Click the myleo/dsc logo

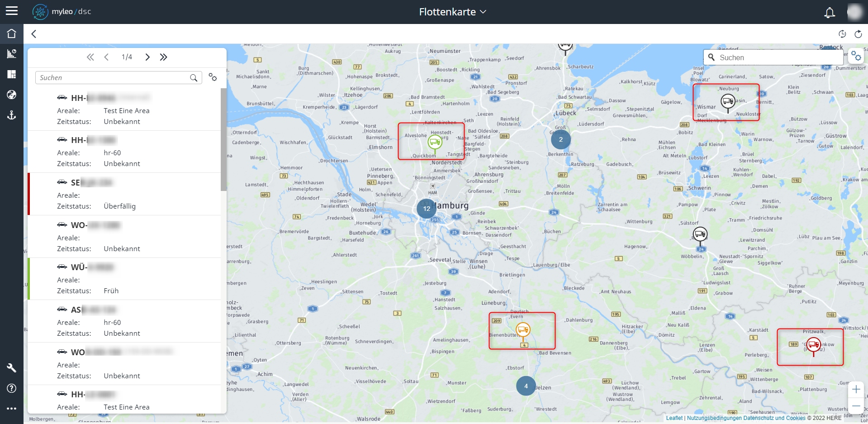coord(62,12)
